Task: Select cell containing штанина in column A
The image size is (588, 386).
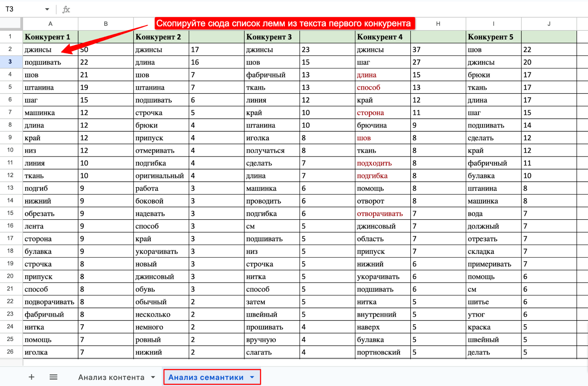Action: coord(50,87)
